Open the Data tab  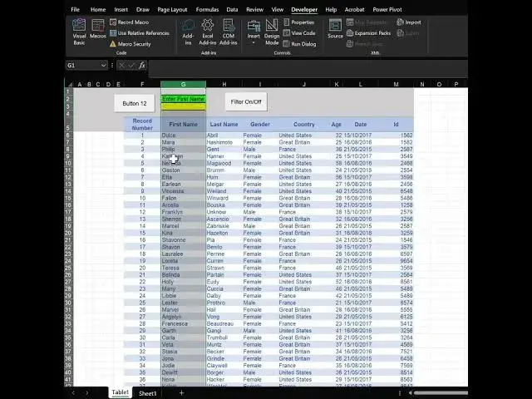(232, 9)
